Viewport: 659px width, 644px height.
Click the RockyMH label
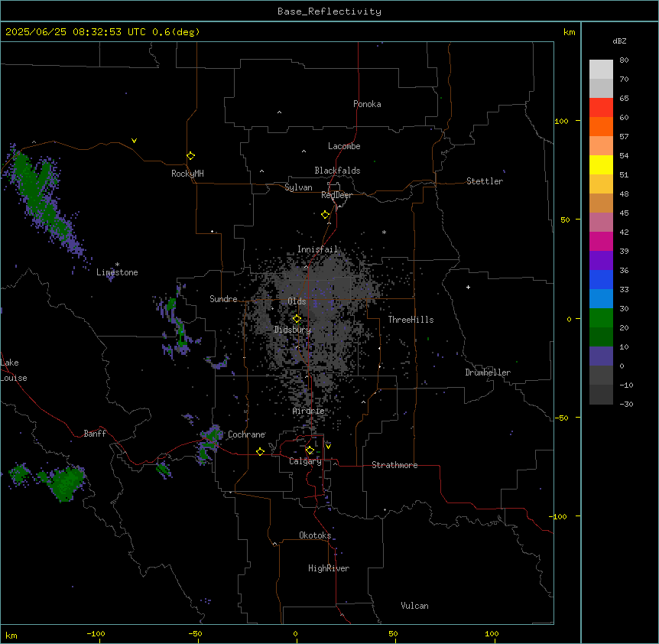tap(187, 174)
